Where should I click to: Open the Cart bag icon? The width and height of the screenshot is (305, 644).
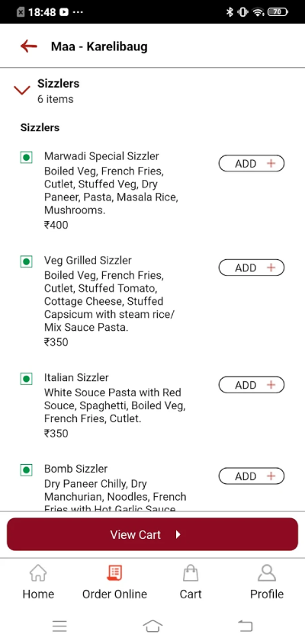[191, 572]
